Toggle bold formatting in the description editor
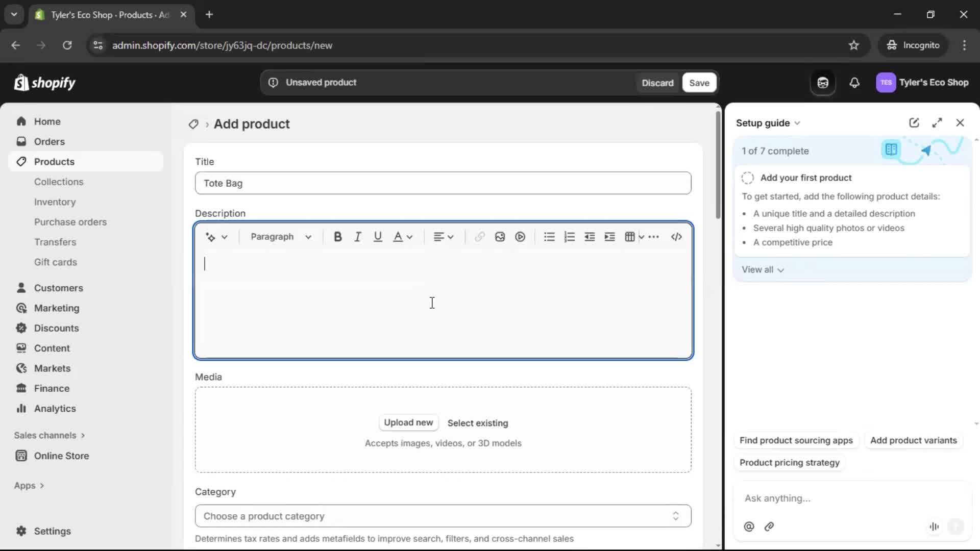This screenshot has height=551, width=980. [x=338, y=237]
